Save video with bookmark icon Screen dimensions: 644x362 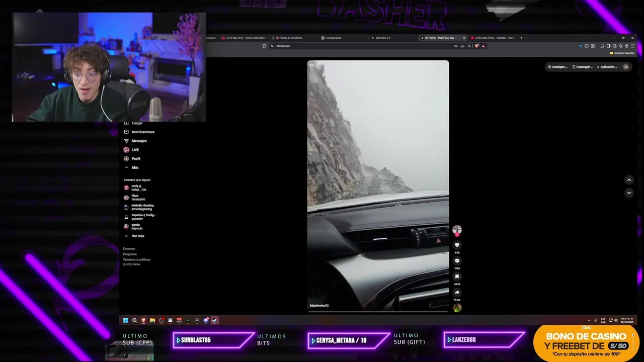pyautogui.click(x=457, y=277)
